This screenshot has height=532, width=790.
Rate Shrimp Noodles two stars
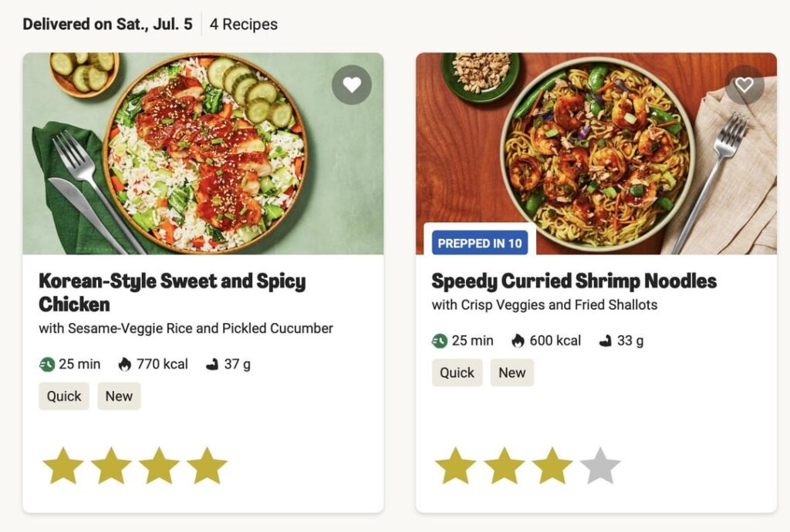[504, 466]
